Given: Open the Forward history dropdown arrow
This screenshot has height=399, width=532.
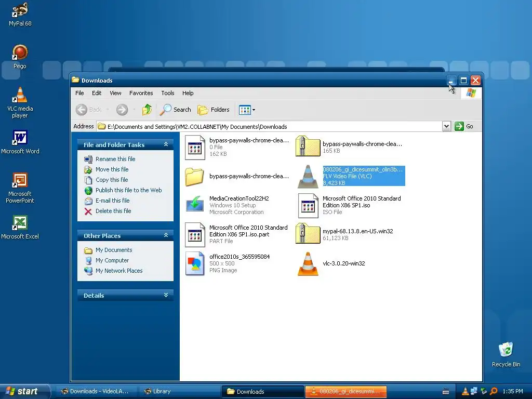Looking at the screenshot, I should 135,110.
